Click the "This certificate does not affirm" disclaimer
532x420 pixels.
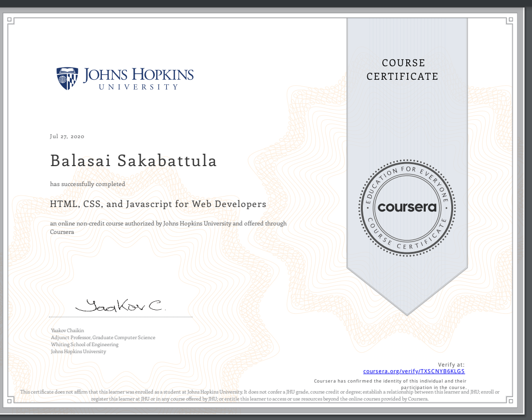[260, 395]
